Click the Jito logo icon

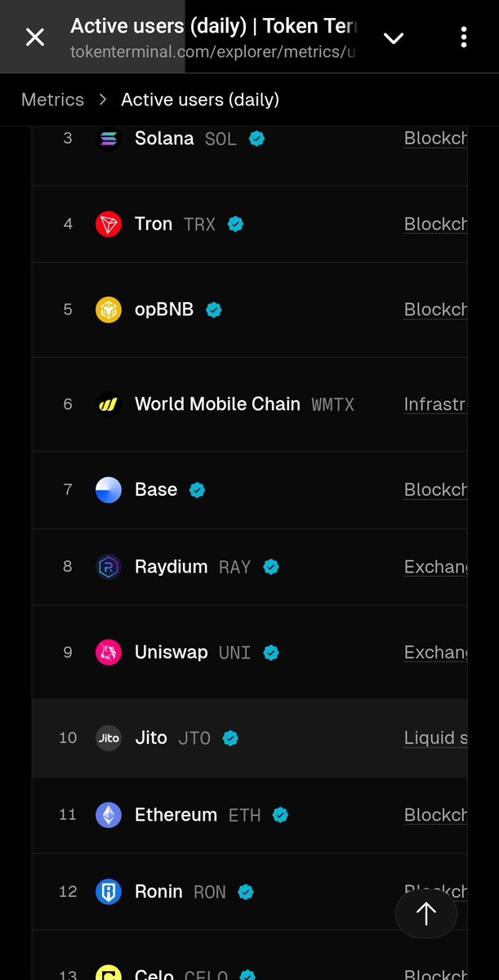point(109,737)
